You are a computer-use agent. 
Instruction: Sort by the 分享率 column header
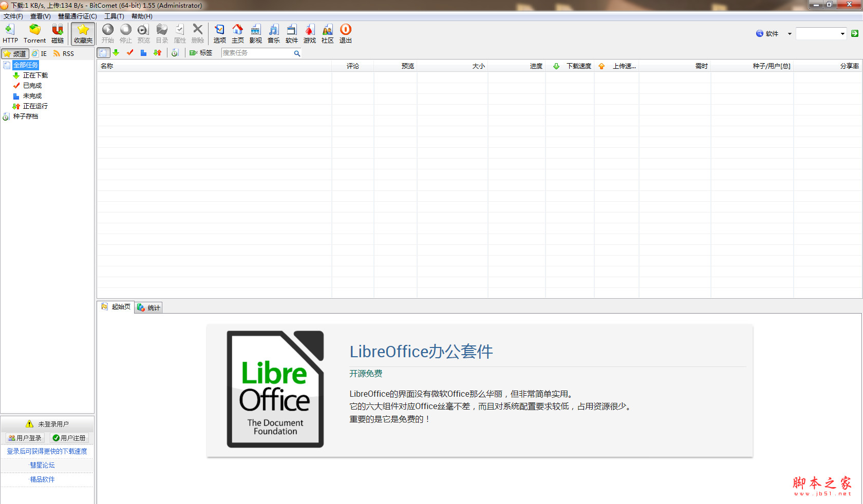pyautogui.click(x=828, y=66)
